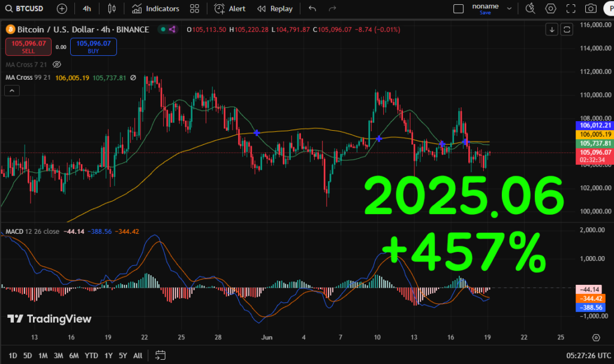This screenshot has height=364, width=614.
Task: Click the MA cross marker near May 31
Action: (257, 133)
